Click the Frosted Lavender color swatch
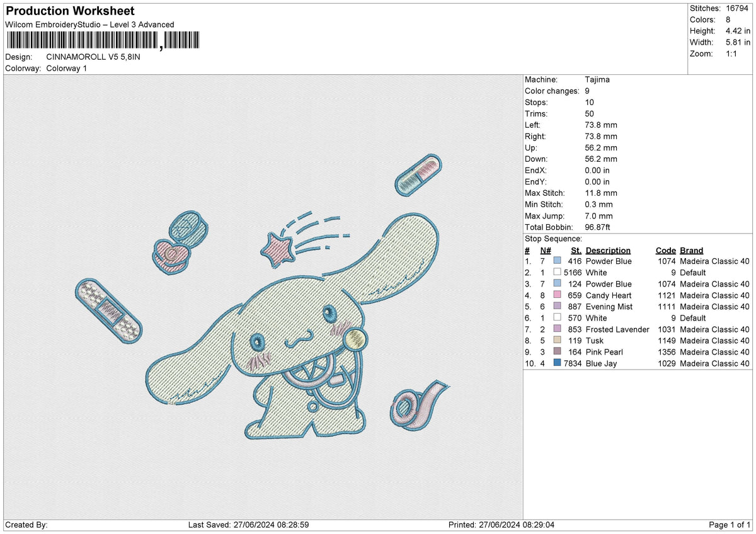The width and height of the screenshot is (756, 534). [557, 329]
